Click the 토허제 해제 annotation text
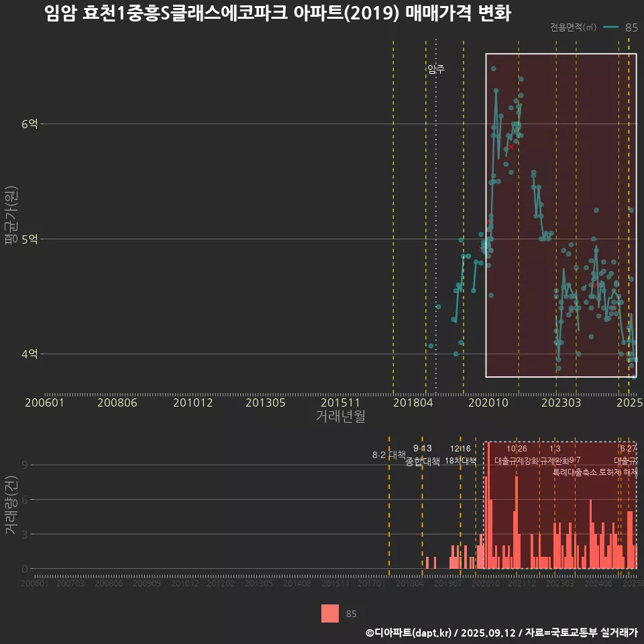Viewport: 644px width, 644px height. pyautogui.click(x=618, y=472)
